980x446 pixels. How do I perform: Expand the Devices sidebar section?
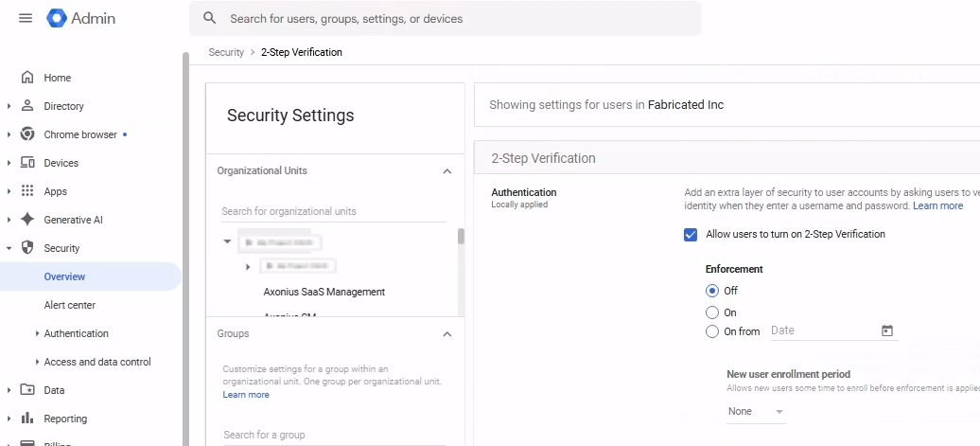[9, 163]
